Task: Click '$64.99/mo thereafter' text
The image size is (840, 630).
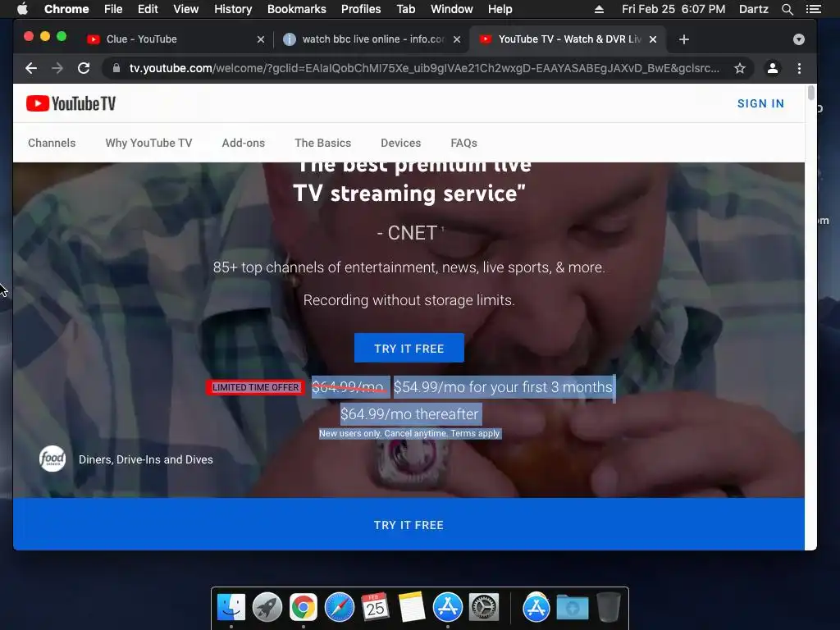Action: (409, 413)
